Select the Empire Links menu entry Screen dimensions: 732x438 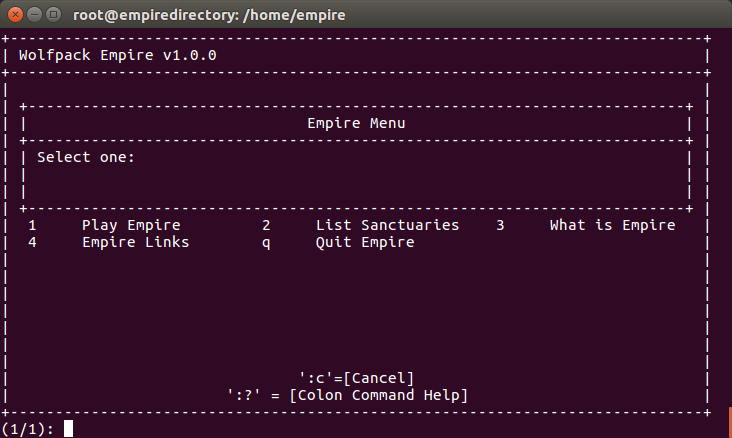(x=135, y=242)
